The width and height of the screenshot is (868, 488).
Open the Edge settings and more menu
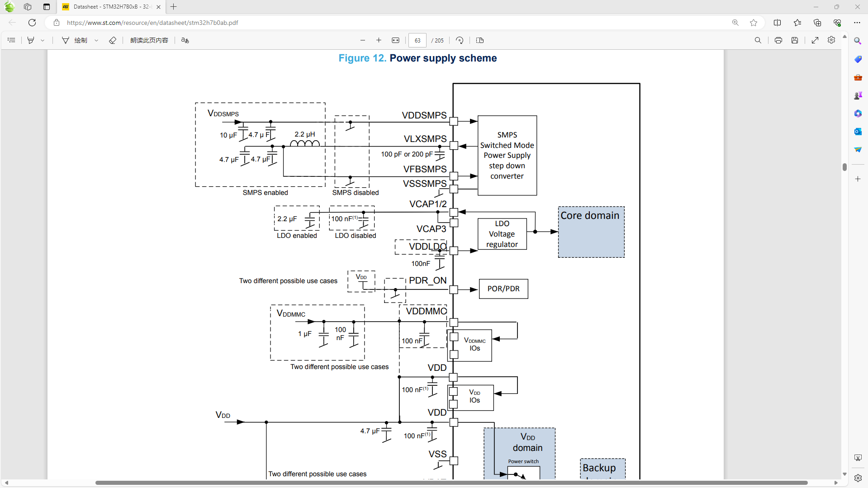857,23
